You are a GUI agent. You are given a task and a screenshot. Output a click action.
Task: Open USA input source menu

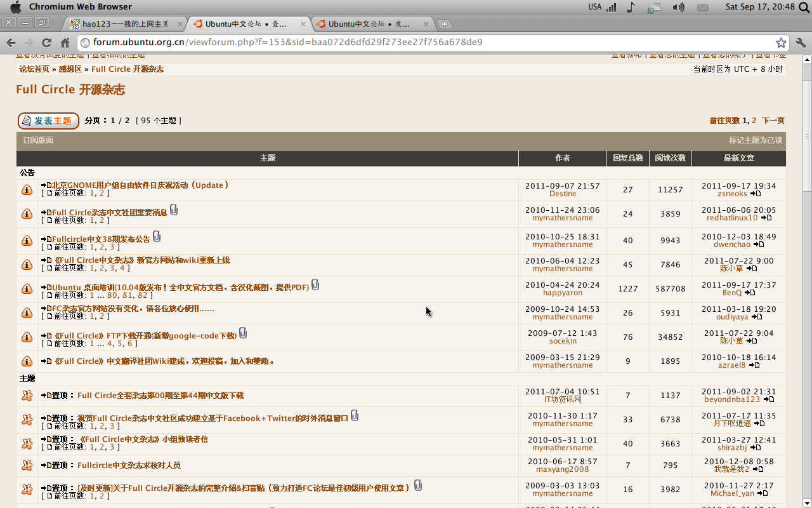[594, 7]
